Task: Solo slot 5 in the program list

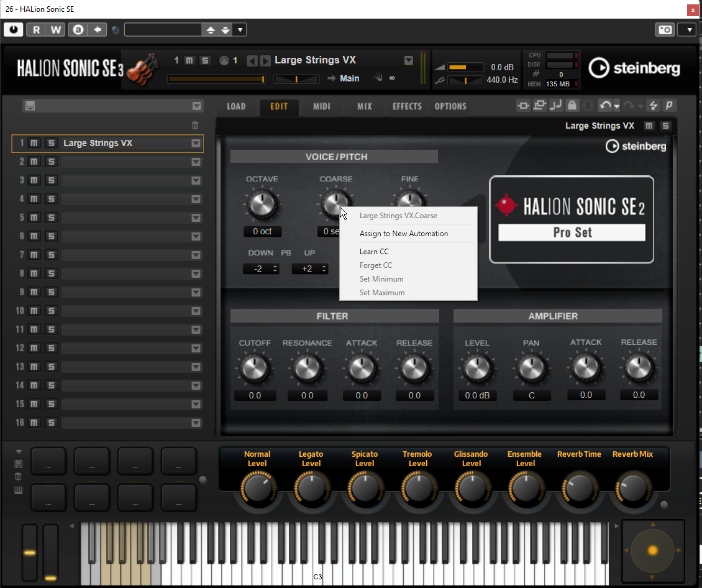Action: coord(51,218)
